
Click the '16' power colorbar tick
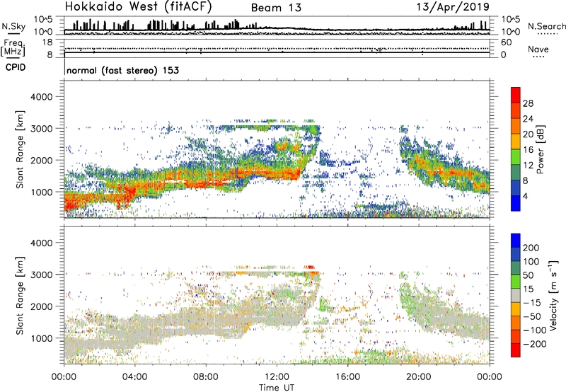[528, 150]
